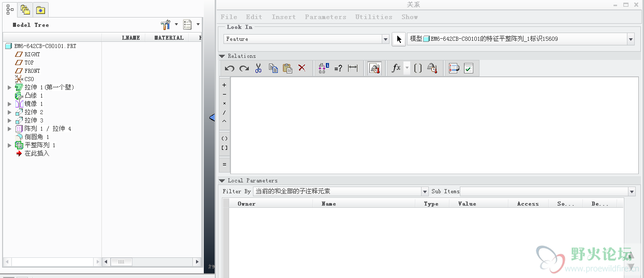The image size is (644, 278).
Task: Toggle the units-sensitive relations icon
Action: [375, 68]
